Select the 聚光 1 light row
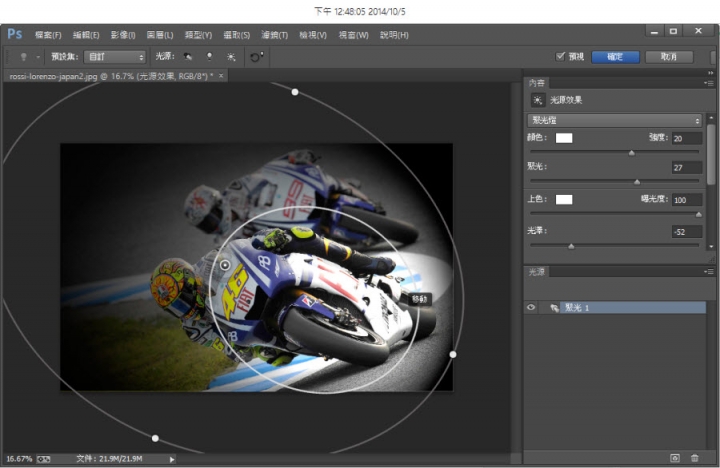Image resolution: width=720 pixels, height=468 pixels. [614, 308]
